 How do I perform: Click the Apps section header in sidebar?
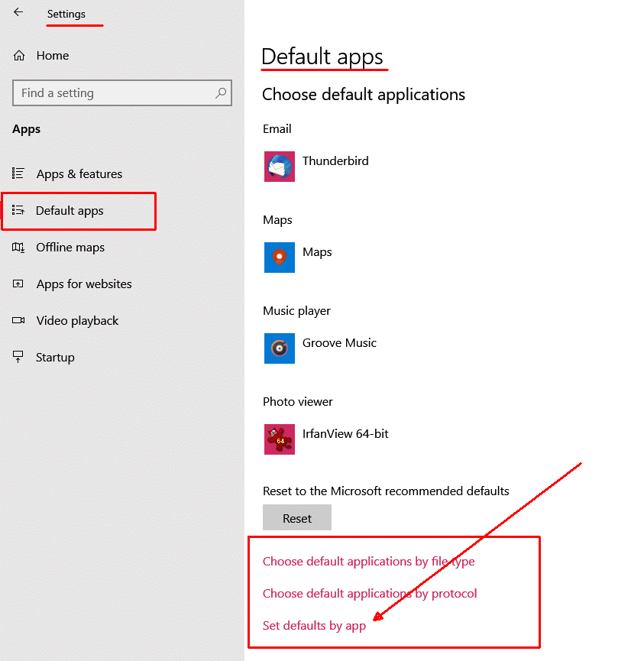coord(27,129)
